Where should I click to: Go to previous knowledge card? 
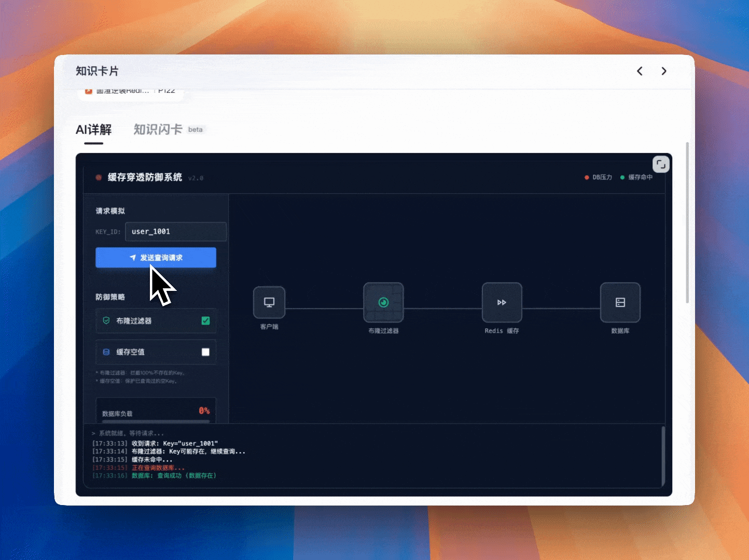coord(640,71)
